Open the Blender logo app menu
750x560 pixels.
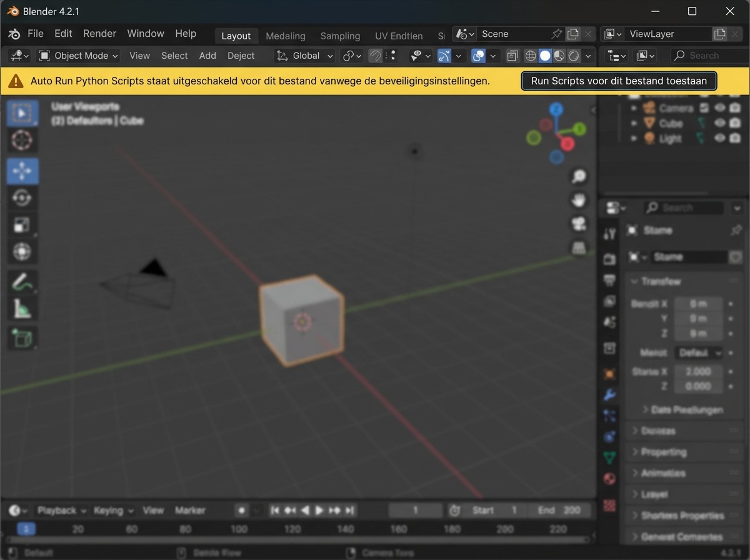(14, 34)
